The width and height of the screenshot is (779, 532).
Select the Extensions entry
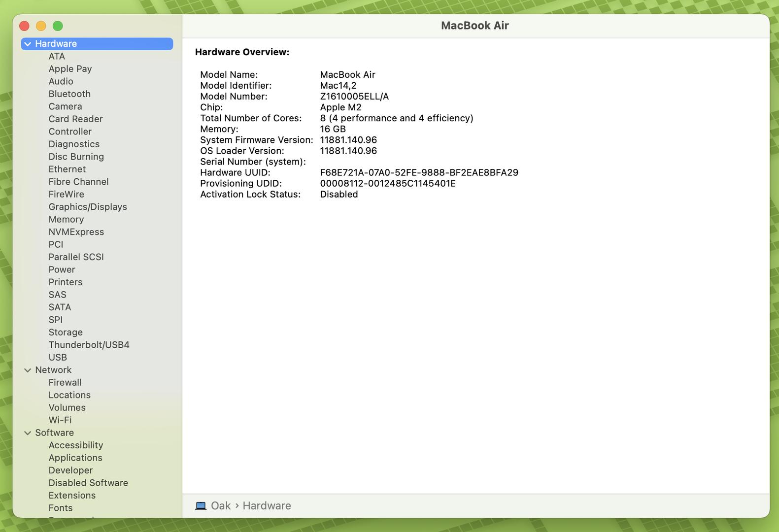coord(72,496)
